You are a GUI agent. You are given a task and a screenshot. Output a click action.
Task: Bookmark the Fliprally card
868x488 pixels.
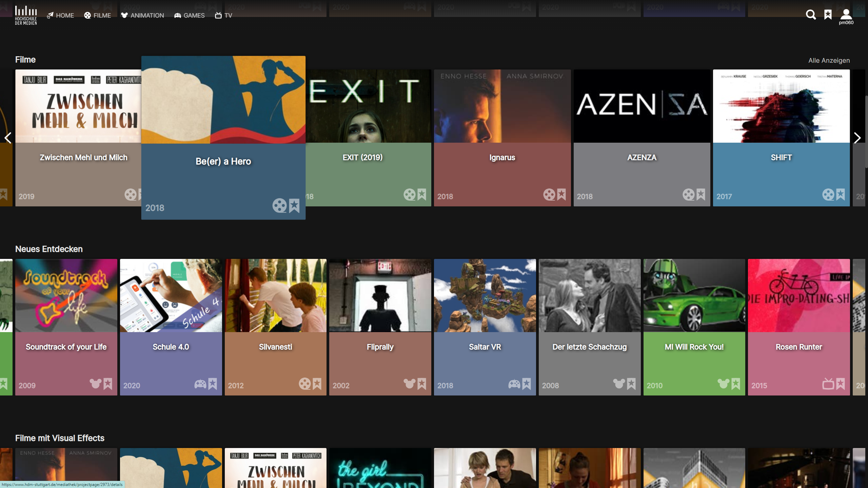pyautogui.click(x=422, y=384)
